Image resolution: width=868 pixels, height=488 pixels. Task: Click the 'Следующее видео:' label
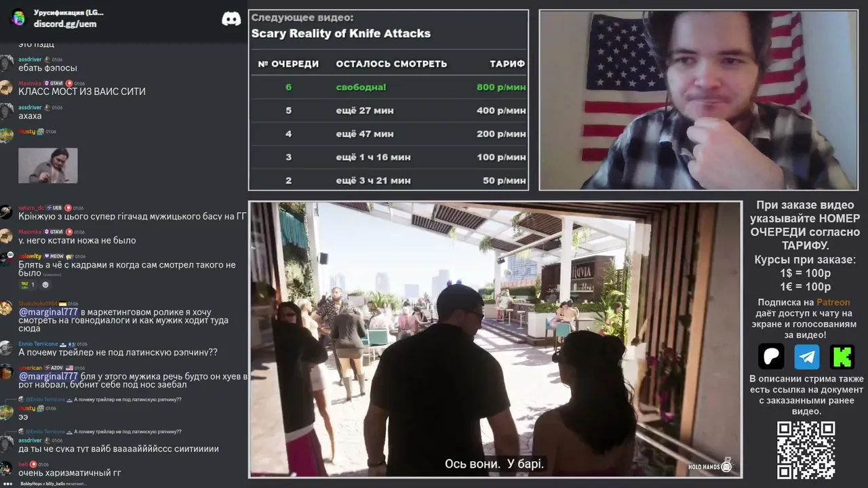pos(302,18)
